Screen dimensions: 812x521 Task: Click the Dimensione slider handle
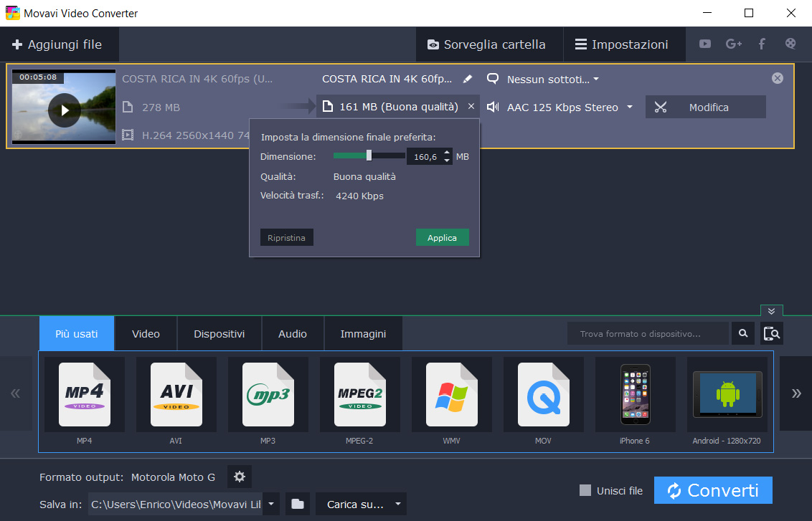pyautogui.click(x=369, y=156)
